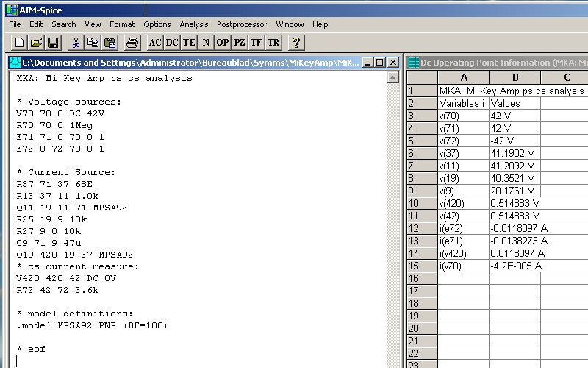The height and width of the screenshot is (368, 588).
Task: Open the Format menu
Action: pos(122,24)
